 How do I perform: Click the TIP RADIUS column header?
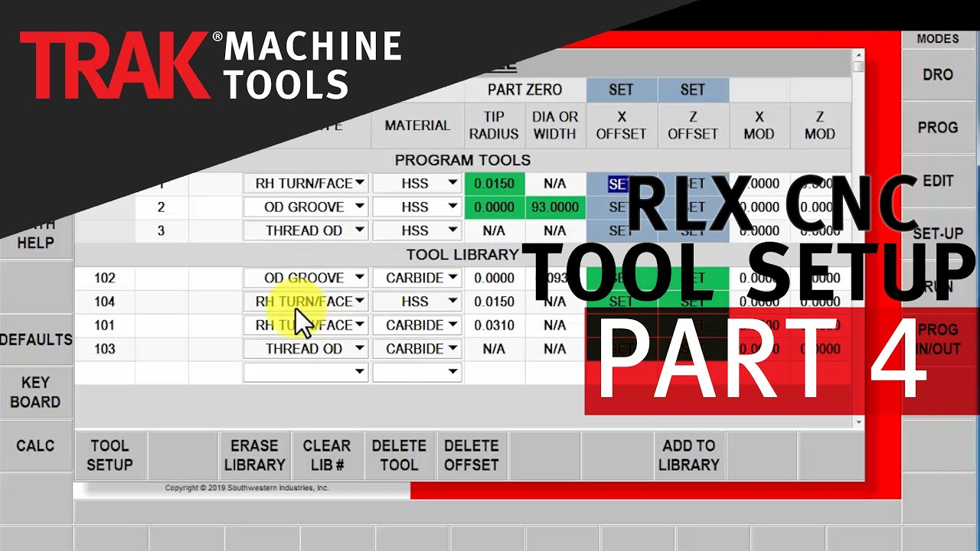(x=494, y=125)
